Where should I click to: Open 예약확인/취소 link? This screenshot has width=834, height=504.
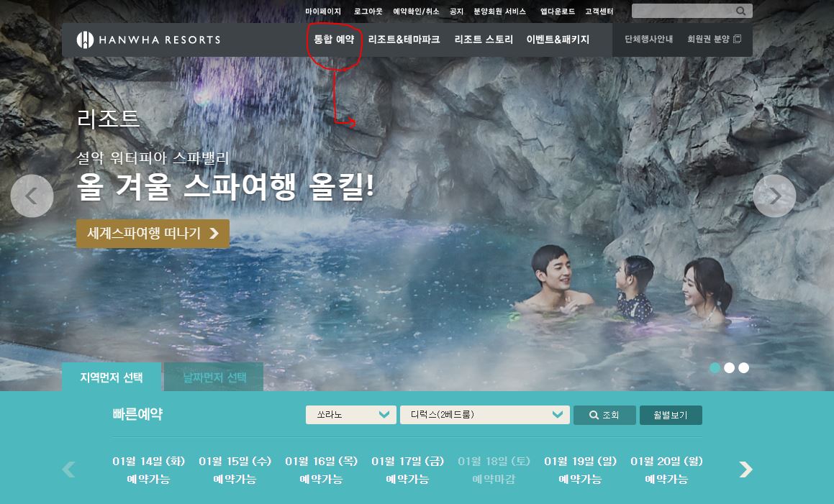tap(416, 12)
